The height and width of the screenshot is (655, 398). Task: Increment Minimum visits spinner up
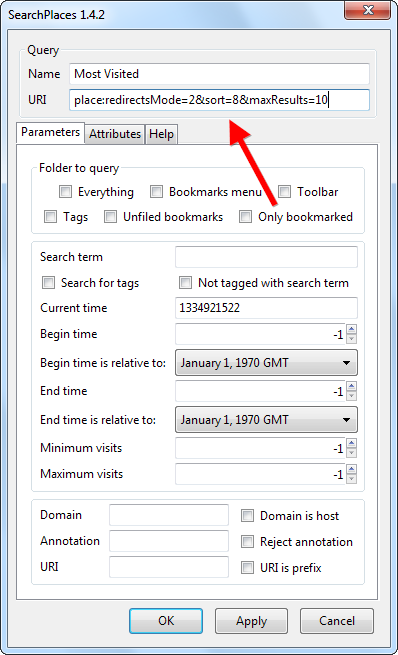pos(352,443)
